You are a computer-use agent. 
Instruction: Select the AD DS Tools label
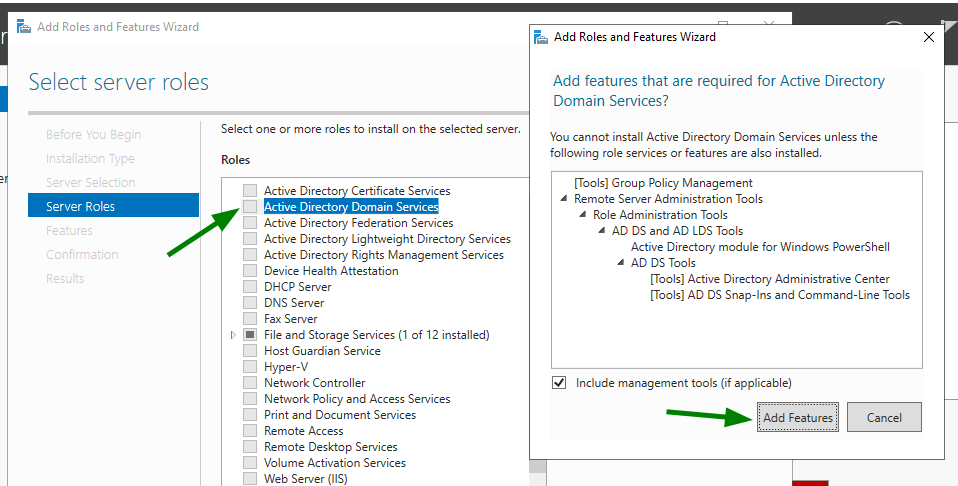click(x=663, y=263)
